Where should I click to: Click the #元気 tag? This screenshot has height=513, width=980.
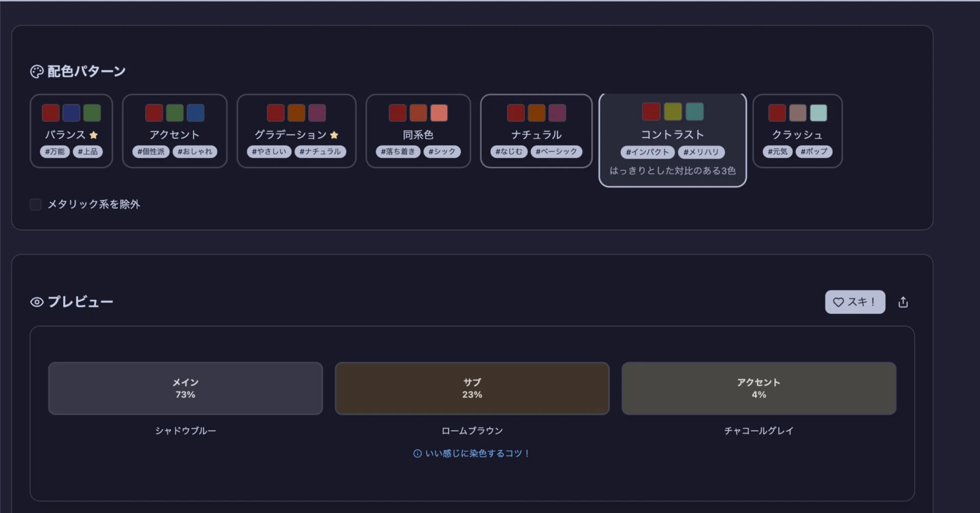point(778,152)
